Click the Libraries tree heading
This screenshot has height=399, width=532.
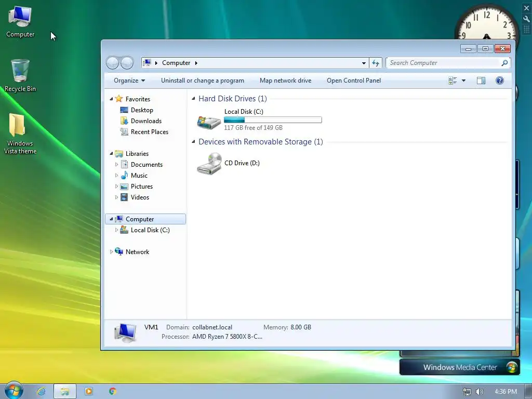(x=137, y=153)
